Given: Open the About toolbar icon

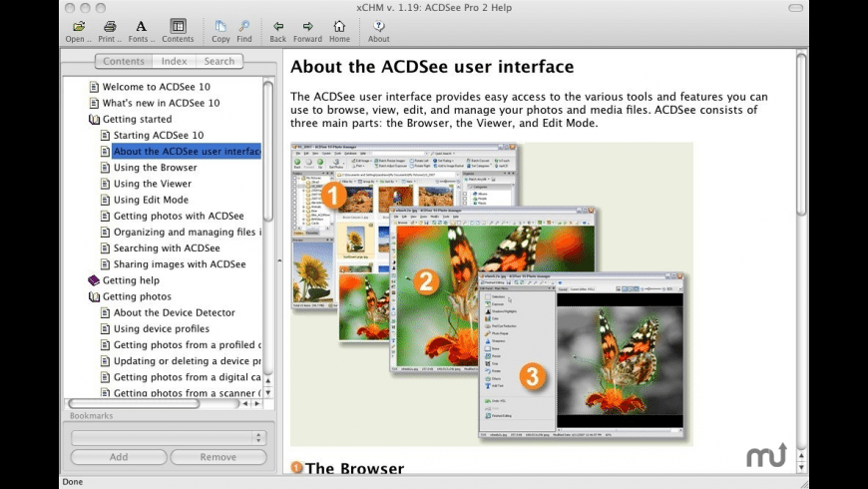Looking at the screenshot, I should click(x=379, y=26).
